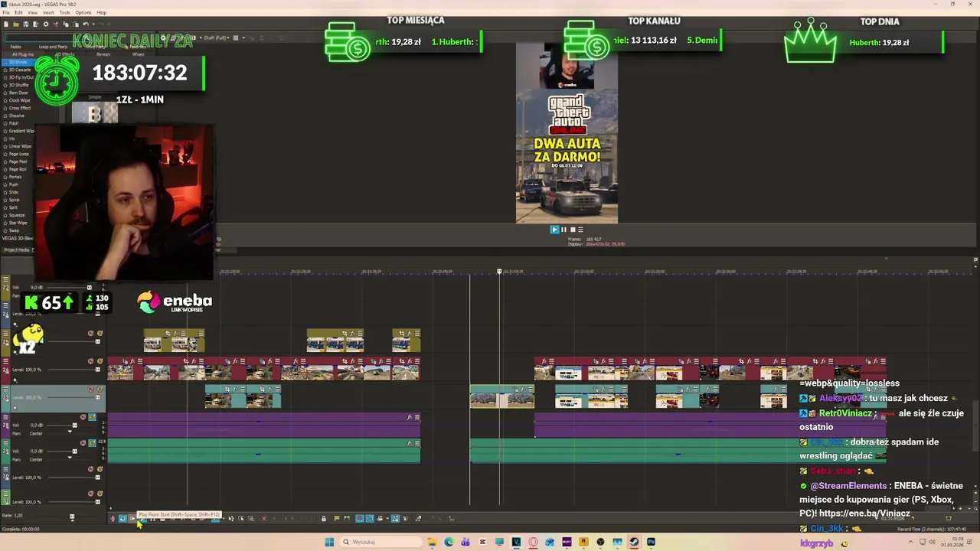Select the Star Wipe transition
The width and height of the screenshot is (980, 551).
click(x=18, y=223)
